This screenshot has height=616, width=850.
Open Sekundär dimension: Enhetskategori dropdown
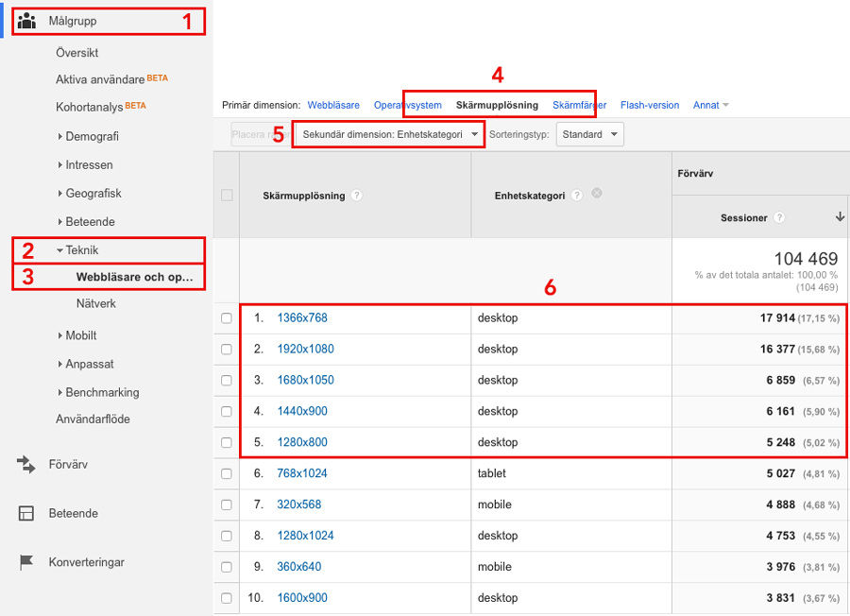pyautogui.click(x=390, y=134)
